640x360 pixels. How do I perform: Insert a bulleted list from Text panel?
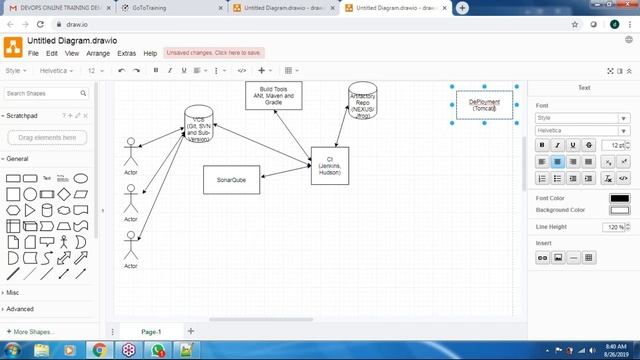pos(558,178)
